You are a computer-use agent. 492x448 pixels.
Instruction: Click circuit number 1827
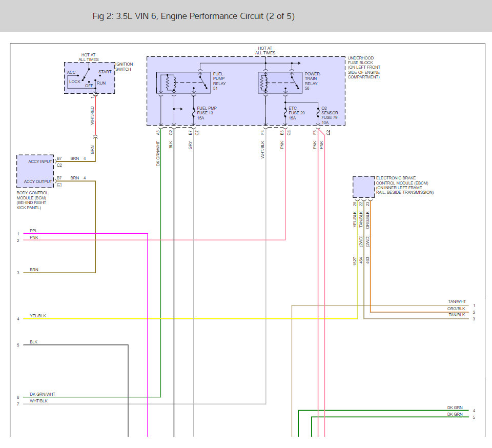pos(355,261)
